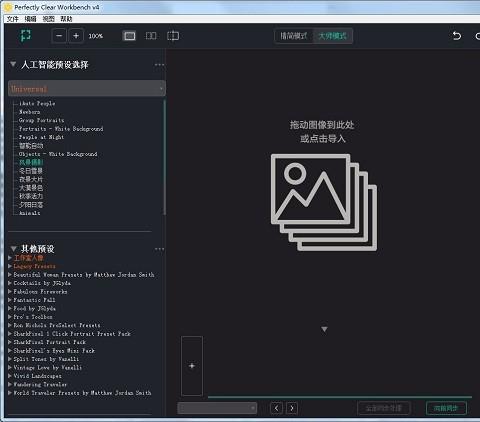This screenshot has height=422, width=480.
Task: Select the 夜景大片 preset
Action: (x=31, y=179)
